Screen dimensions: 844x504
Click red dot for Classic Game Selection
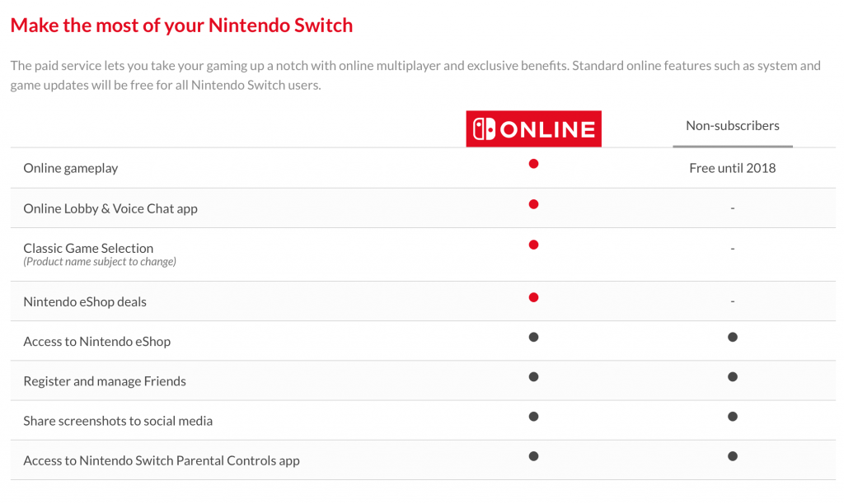click(x=533, y=245)
